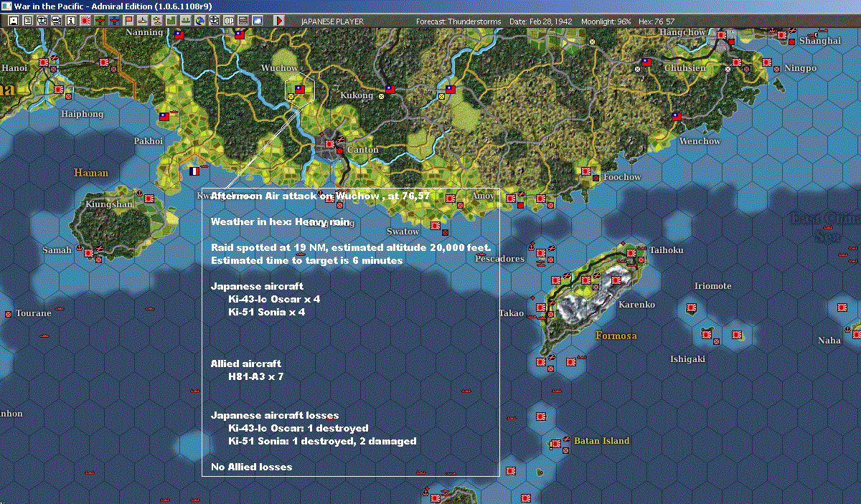
Task: Click the aircraft-in-globe toolbar icon
Action: 42,21
